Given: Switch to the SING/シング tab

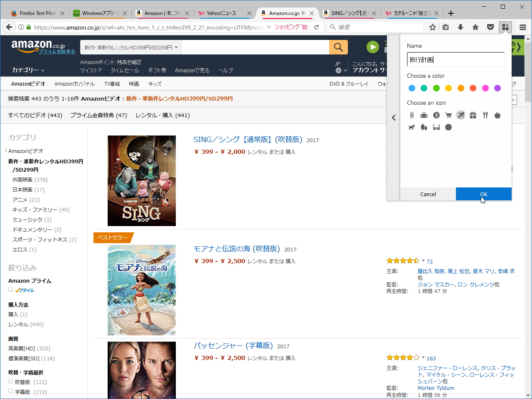Looking at the screenshot, I should point(349,13).
